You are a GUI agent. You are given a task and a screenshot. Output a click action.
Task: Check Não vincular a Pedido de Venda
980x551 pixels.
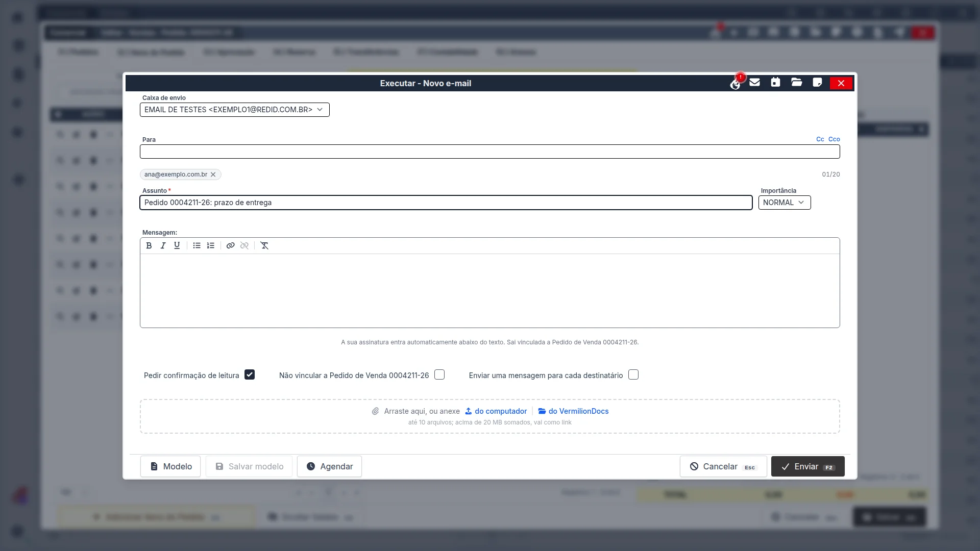click(439, 375)
